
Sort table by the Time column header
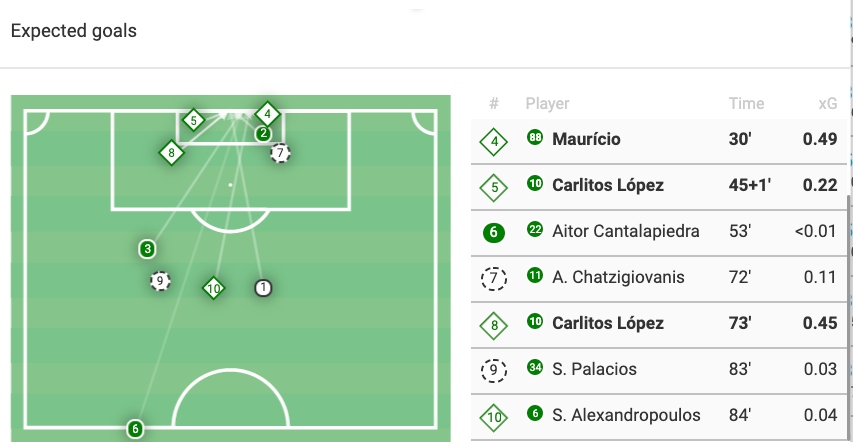click(746, 103)
